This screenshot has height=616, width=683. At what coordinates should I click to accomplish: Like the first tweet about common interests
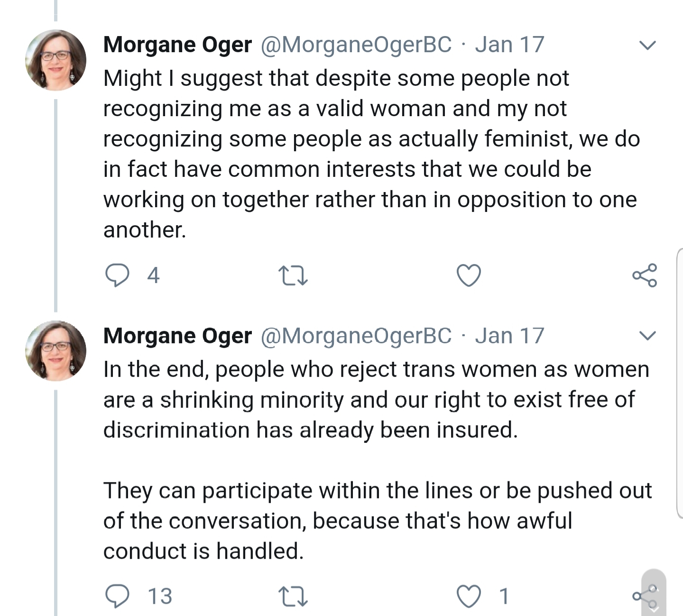point(469,275)
